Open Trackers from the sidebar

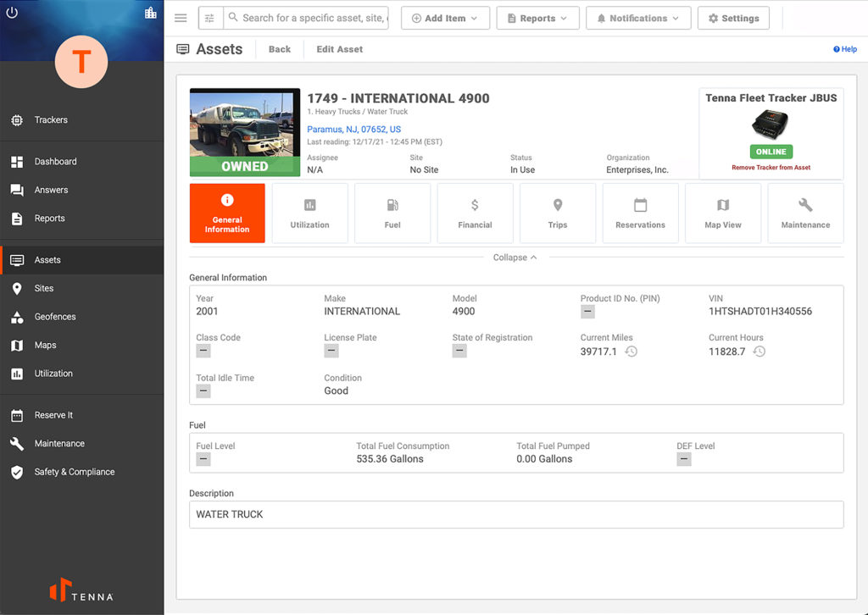coord(51,120)
